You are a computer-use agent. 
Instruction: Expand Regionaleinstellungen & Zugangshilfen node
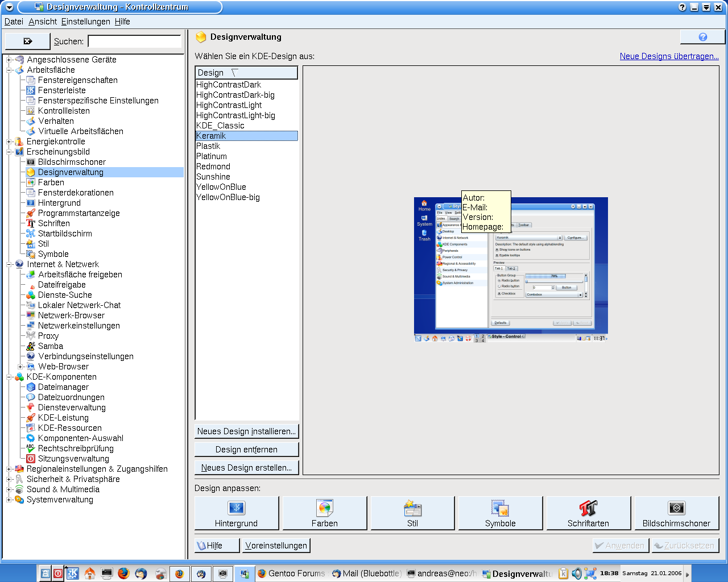9,469
